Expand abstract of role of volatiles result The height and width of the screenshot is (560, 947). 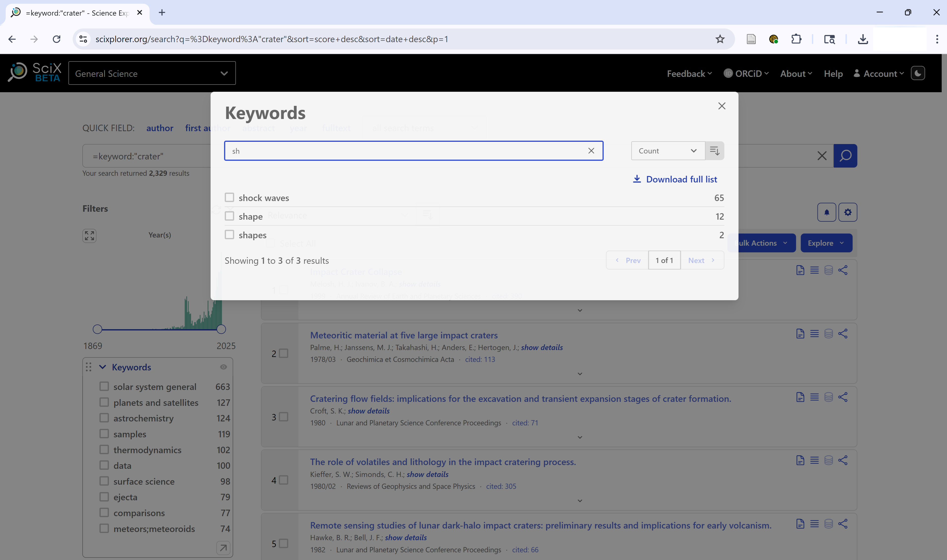[580, 501]
